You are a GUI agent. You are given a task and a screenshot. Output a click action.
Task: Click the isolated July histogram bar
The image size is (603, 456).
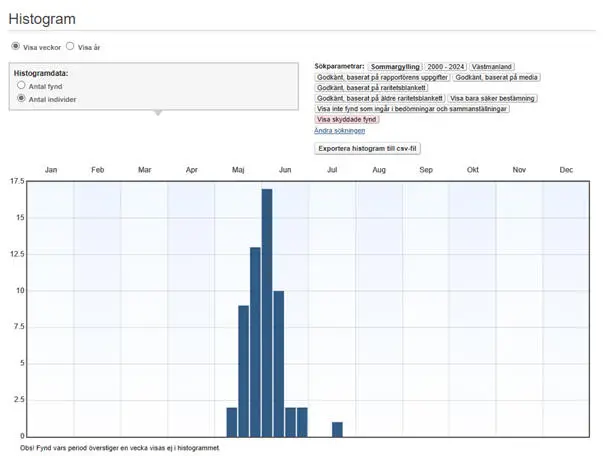337,429
